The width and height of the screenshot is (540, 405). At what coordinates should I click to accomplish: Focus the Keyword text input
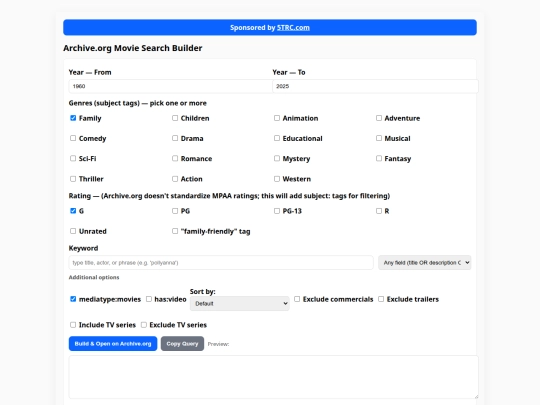[221, 263]
